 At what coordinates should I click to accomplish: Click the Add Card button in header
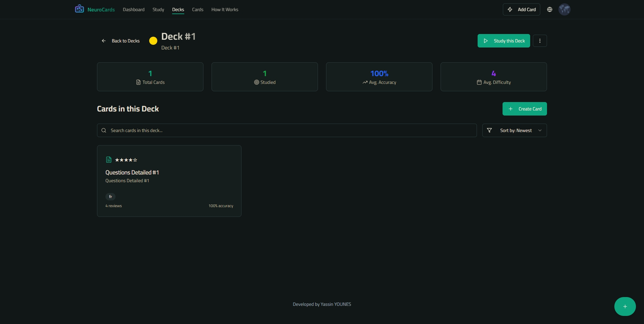(x=521, y=9)
